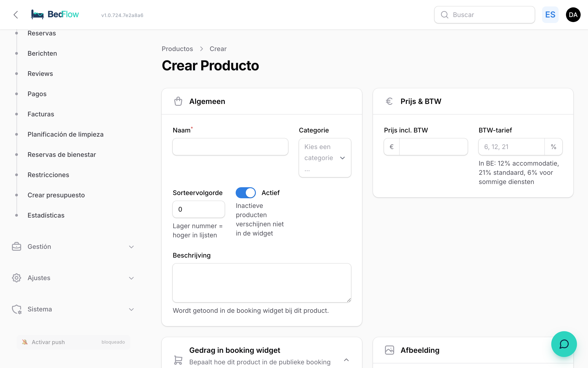Click the muted bell push icon
This screenshot has width=588, height=368.
pos(25,342)
